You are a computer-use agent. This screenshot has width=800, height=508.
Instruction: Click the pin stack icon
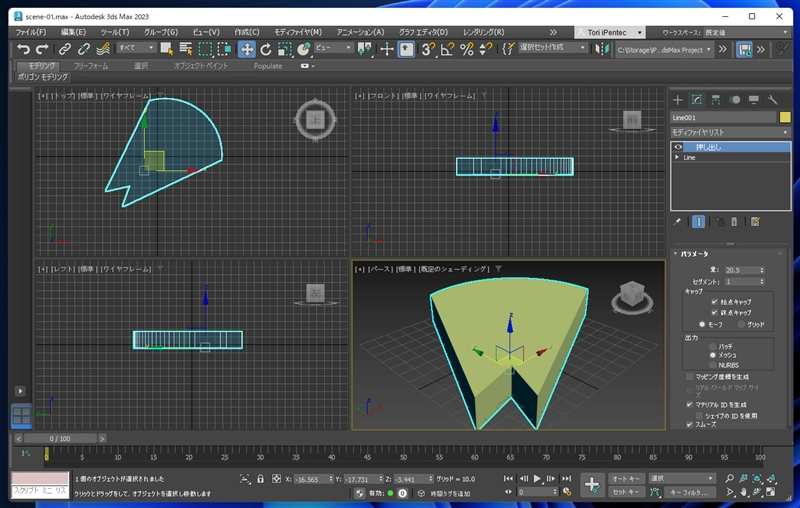click(678, 221)
